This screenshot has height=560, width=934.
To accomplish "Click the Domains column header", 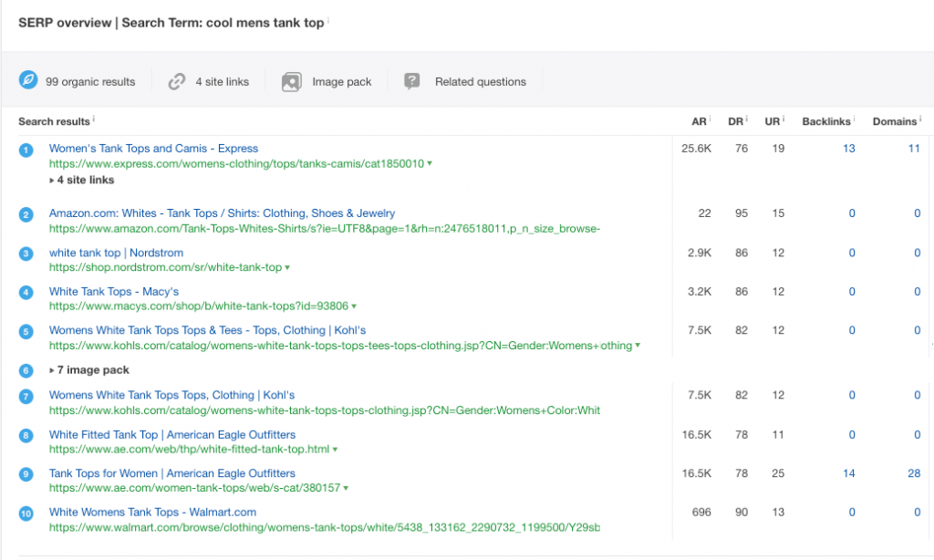I will click(895, 121).
